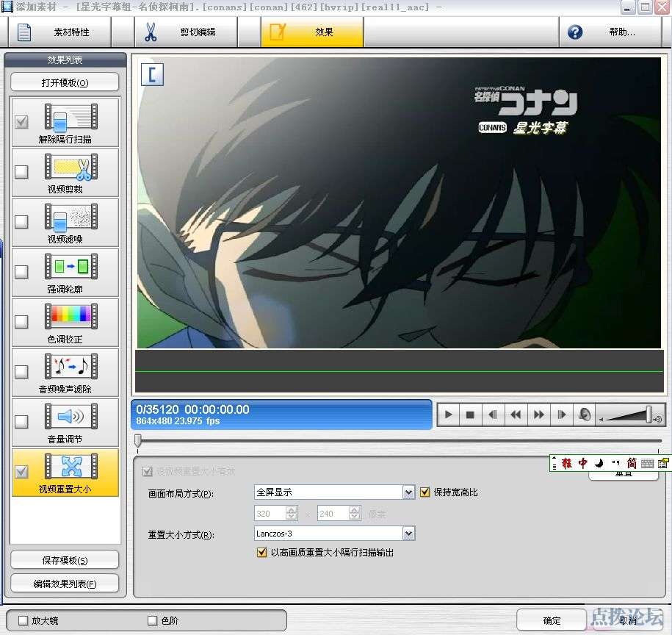Play the video preview
The width and height of the screenshot is (672, 635).
coord(448,415)
